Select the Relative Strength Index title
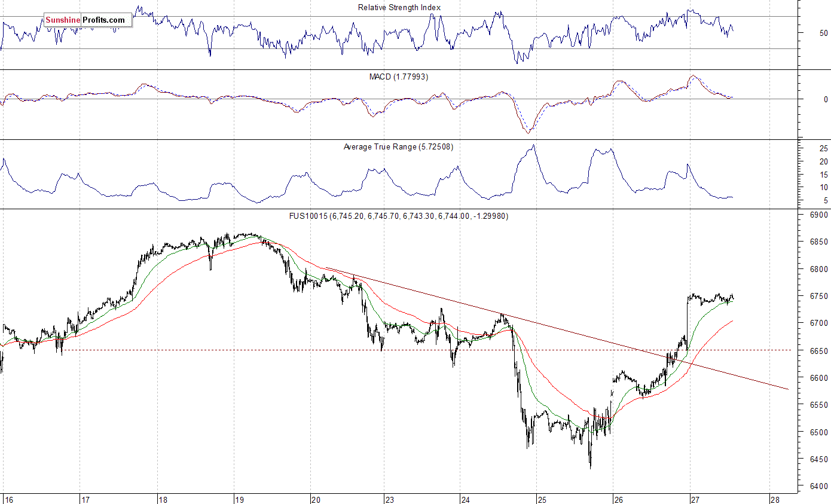The image size is (831, 504). 399,8
